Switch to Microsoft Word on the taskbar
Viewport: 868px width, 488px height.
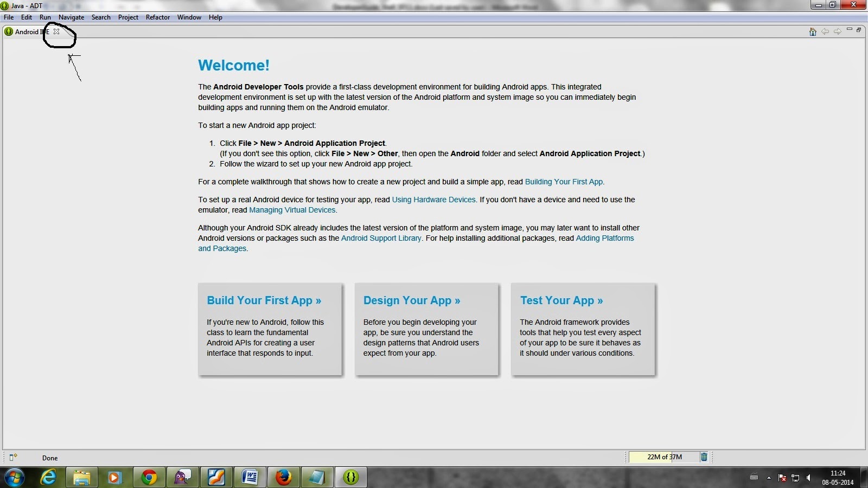250,478
